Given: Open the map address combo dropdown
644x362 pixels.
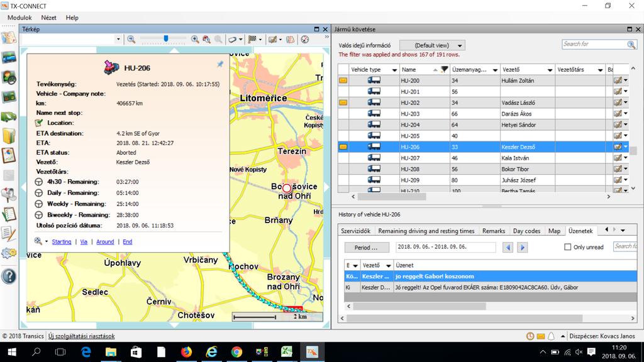Looking at the screenshot, I should 118,40.
